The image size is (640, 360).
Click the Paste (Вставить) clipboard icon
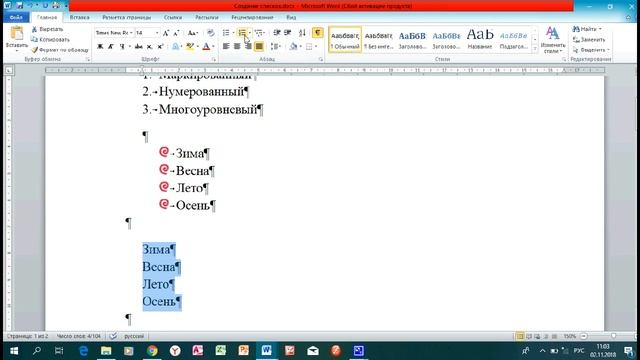[x=17, y=33]
